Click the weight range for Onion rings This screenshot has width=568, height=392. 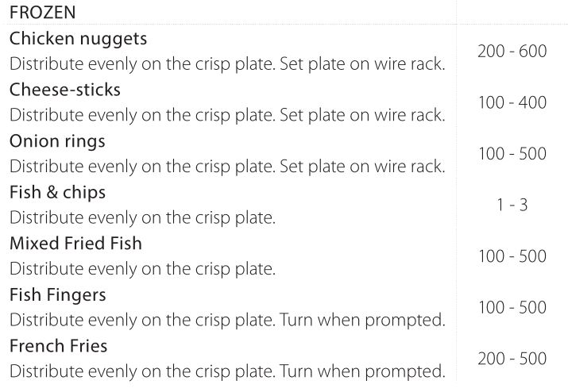pos(512,154)
